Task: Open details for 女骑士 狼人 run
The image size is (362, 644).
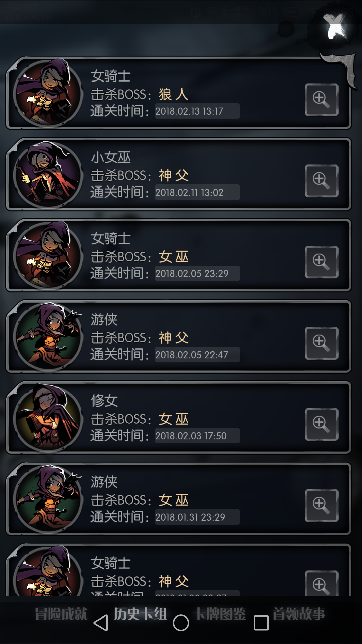Action: 321,100
